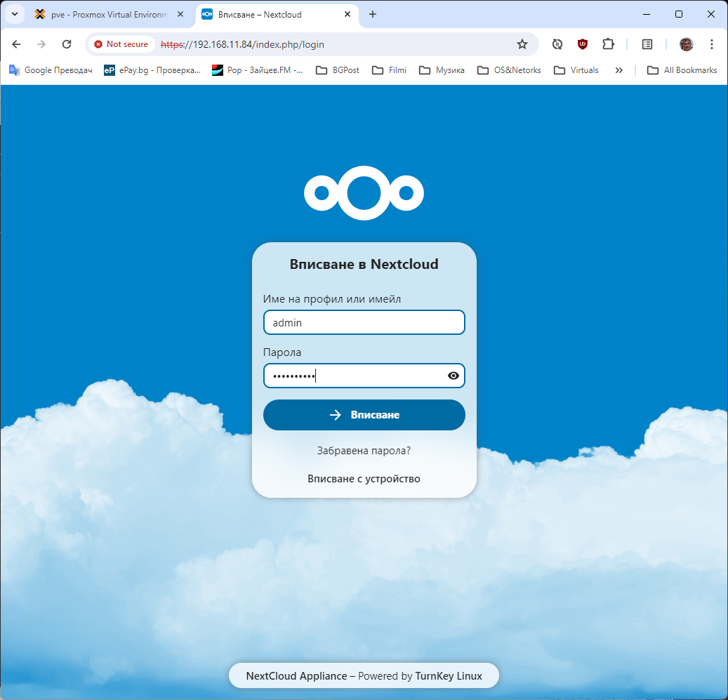Open the Забравена парола? link

point(364,451)
